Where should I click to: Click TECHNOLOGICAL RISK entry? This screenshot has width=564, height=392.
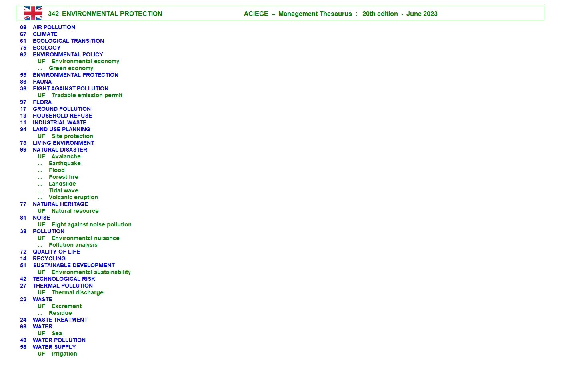click(x=64, y=279)
